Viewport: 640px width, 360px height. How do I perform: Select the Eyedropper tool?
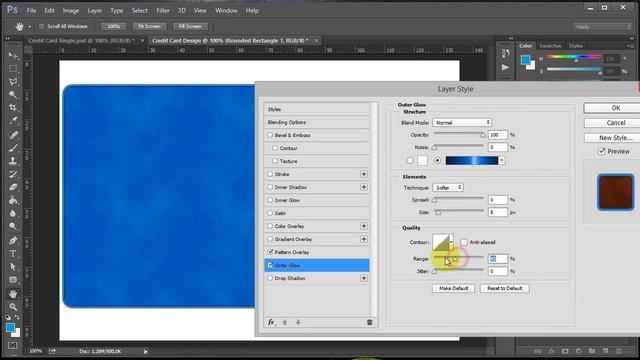pyautogui.click(x=13, y=120)
